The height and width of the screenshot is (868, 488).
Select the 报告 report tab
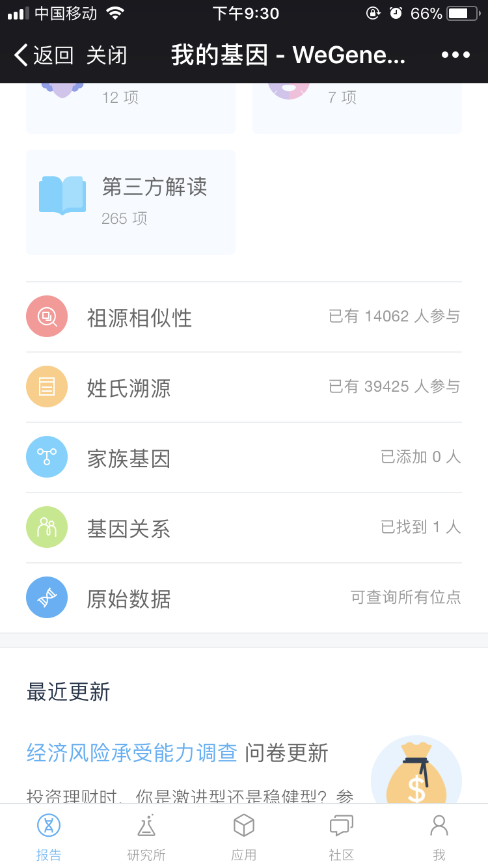(x=49, y=836)
